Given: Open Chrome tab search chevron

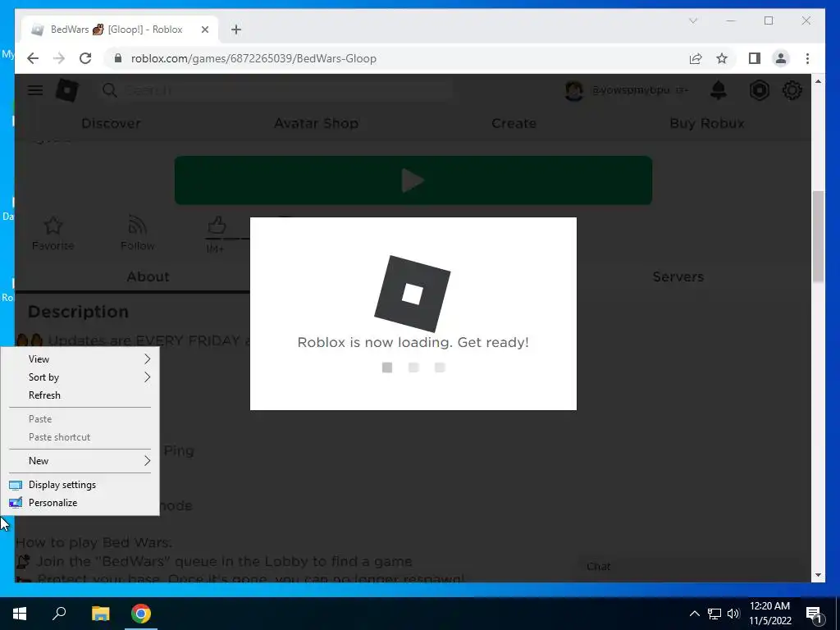Looking at the screenshot, I should coord(692,21).
